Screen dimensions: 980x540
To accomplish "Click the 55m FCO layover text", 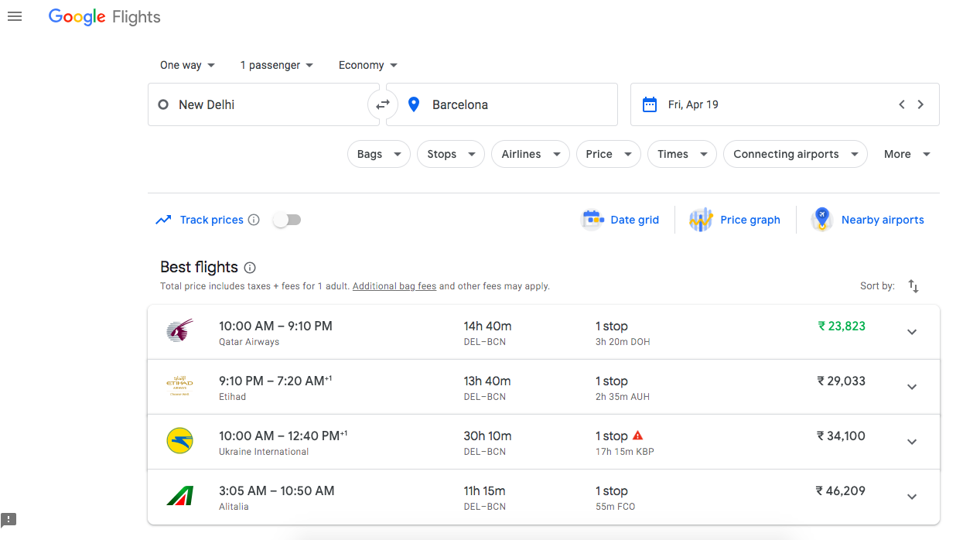I will click(x=616, y=507).
